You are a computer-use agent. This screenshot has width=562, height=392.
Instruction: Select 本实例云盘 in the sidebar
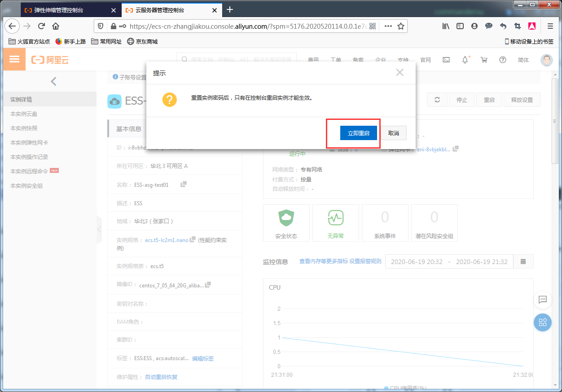[24, 114]
